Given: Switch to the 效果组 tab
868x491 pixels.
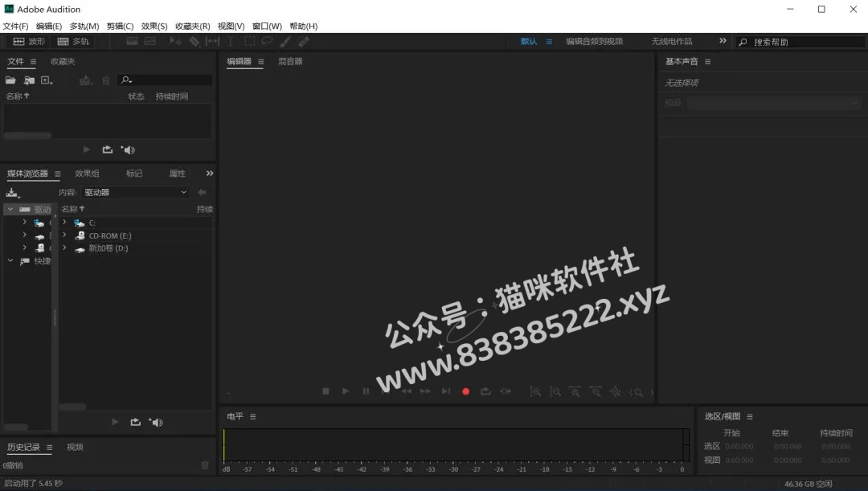Looking at the screenshot, I should click(x=87, y=174).
